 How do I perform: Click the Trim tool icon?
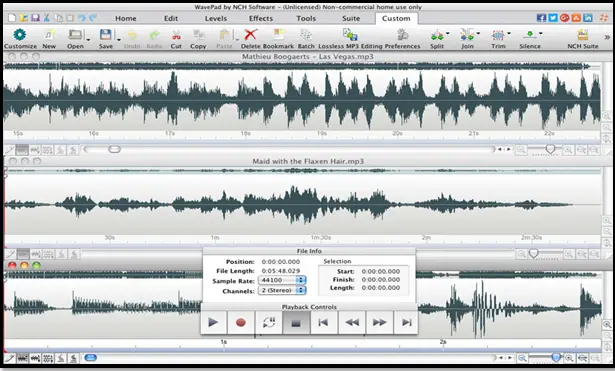coord(498,35)
